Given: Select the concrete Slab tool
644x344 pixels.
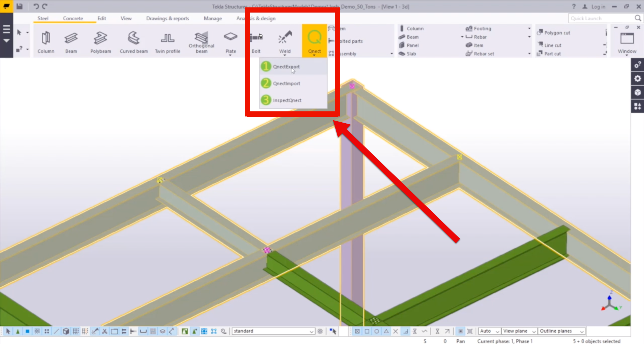Looking at the screenshot, I should pos(407,54).
